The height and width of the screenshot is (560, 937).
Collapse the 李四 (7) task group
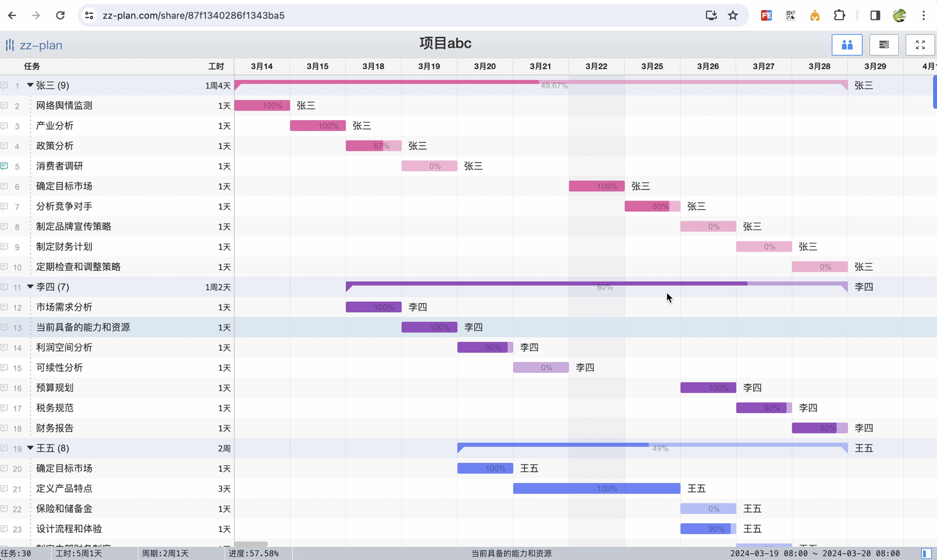[x=30, y=287]
